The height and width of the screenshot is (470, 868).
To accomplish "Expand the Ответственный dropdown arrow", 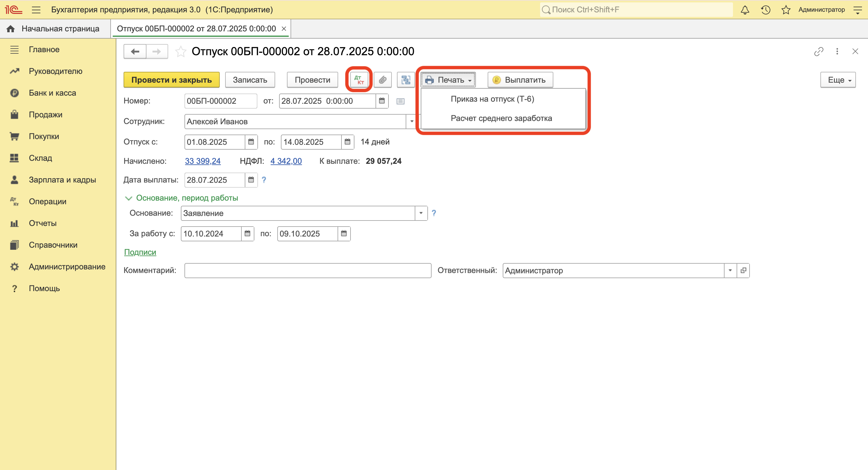I will click(x=730, y=270).
